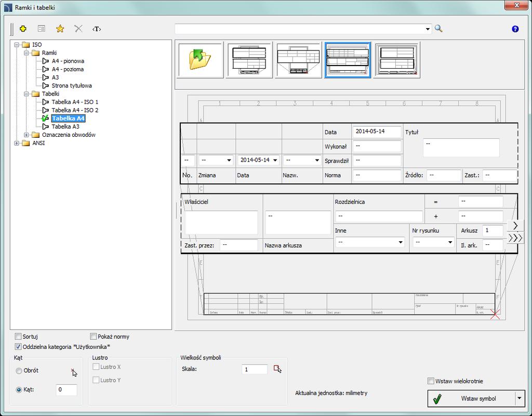Select the first title block thumbnail

pyautogui.click(x=249, y=60)
